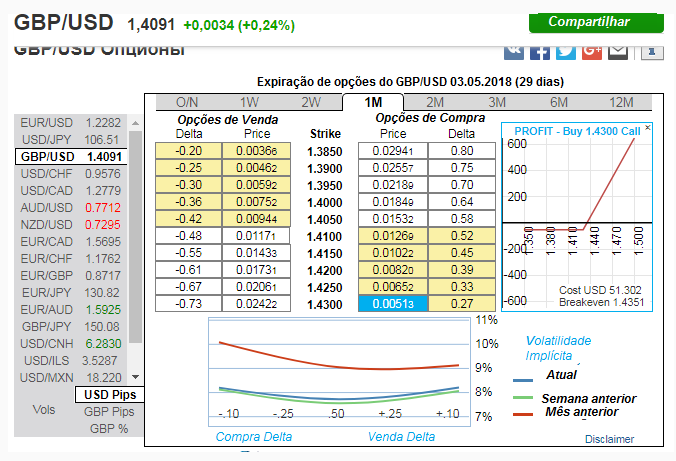This screenshot has width=676, height=461.
Task: Share on Facebook icon
Action: (540, 50)
